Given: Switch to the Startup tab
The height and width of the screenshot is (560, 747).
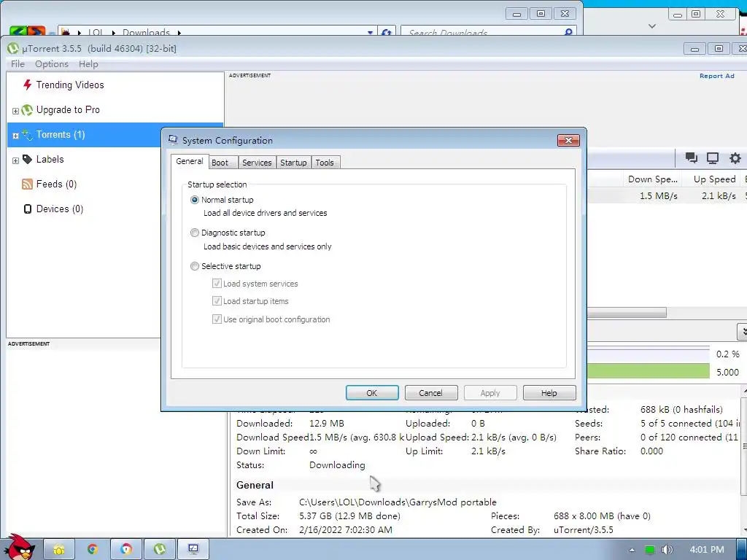Looking at the screenshot, I should (293, 163).
